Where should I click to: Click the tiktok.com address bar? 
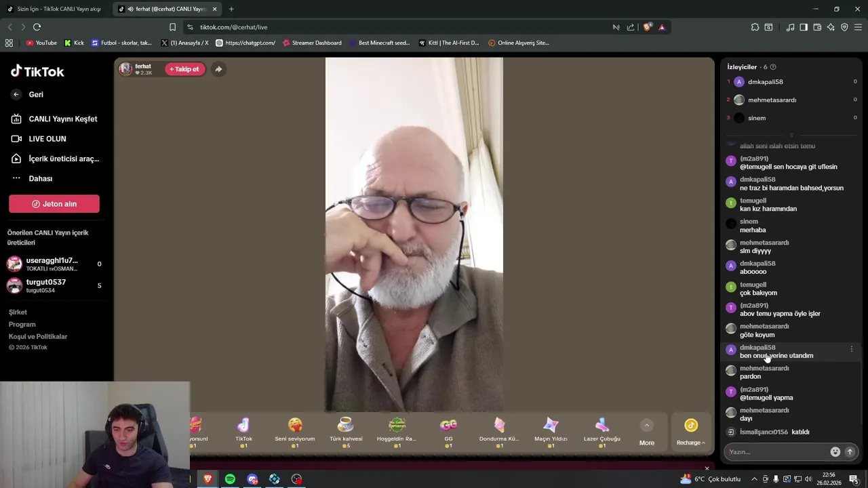point(400,27)
